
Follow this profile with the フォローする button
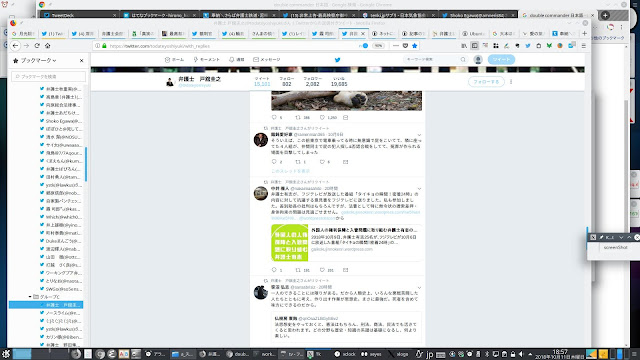(x=486, y=82)
